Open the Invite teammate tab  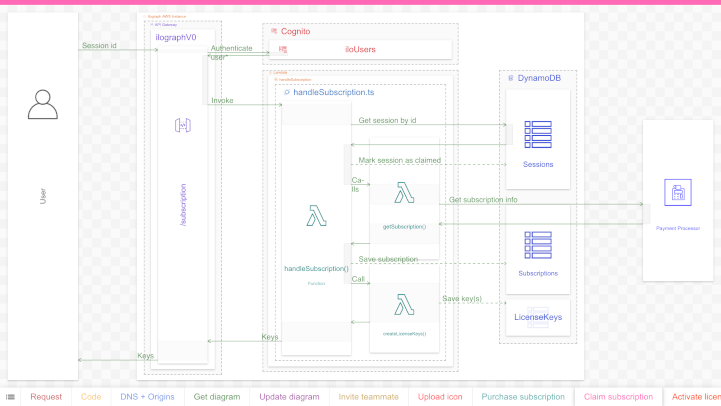(x=368, y=397)
